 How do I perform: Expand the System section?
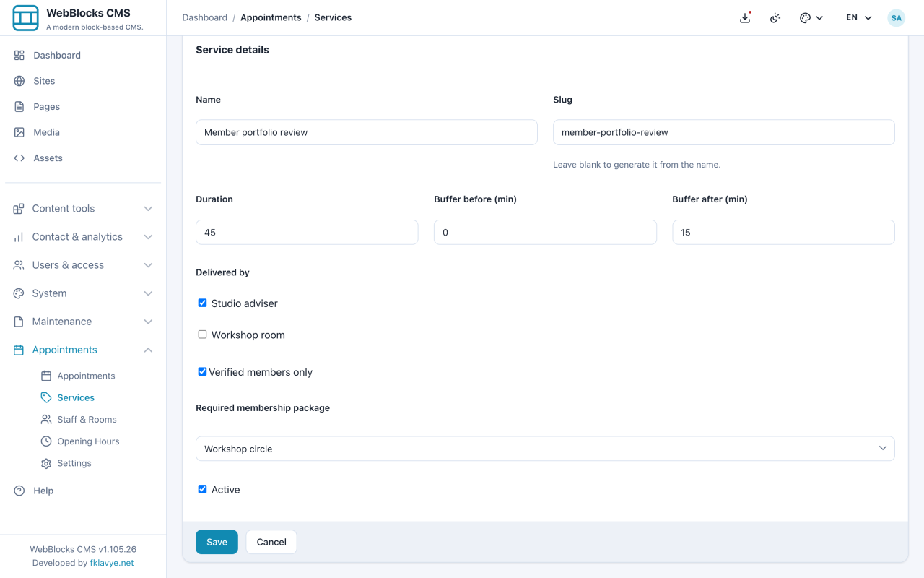click(x=83, y=293)
